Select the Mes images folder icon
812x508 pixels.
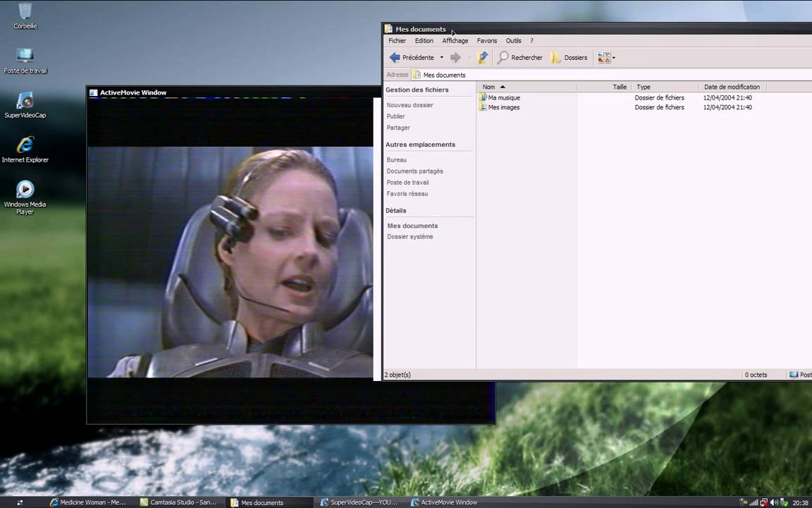point(483,107)
